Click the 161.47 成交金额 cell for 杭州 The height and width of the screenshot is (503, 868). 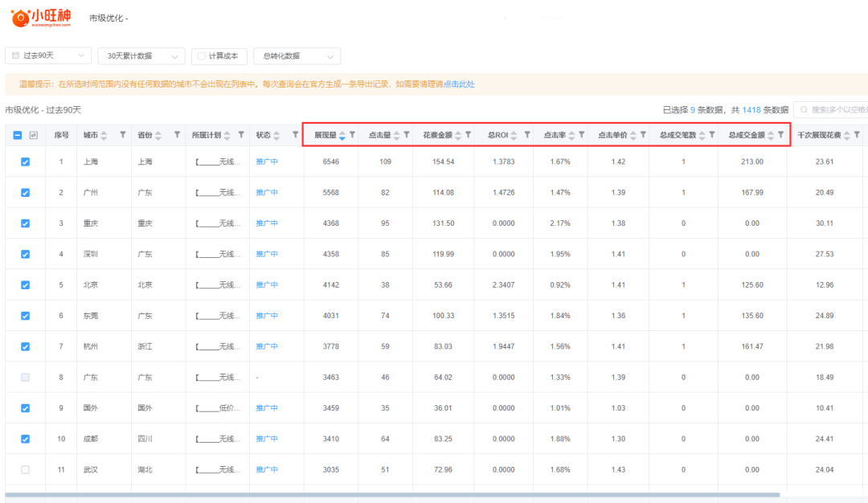pyautogui.click(x=752, y=346)
